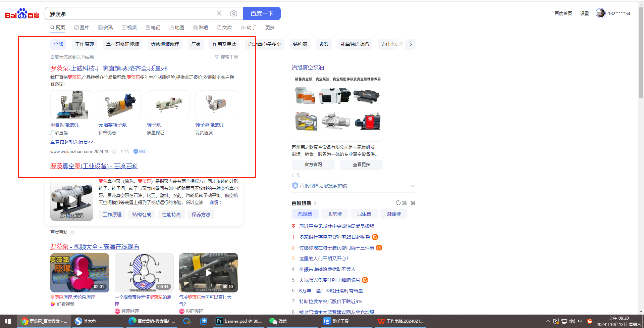Click the Baidu logo
Screen dimensions: 644x328
22,14
